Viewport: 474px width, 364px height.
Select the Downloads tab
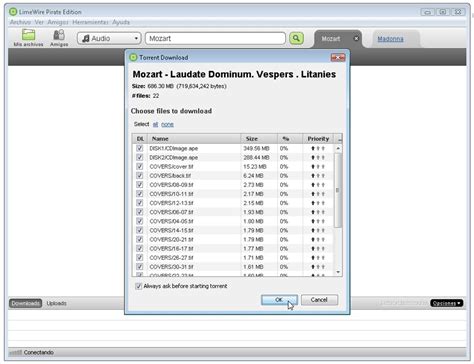(x=25, y=303)
